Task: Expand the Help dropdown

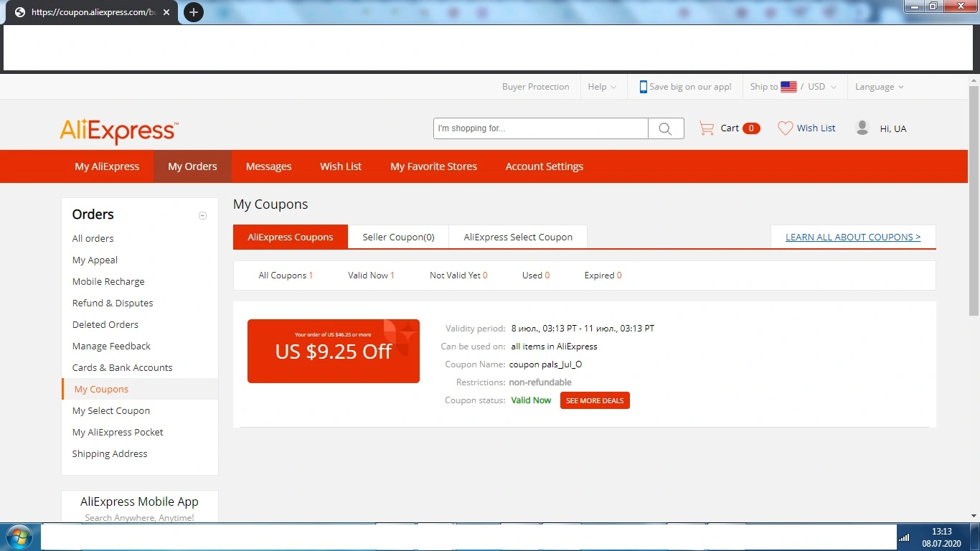Action: tap(602, 87)
